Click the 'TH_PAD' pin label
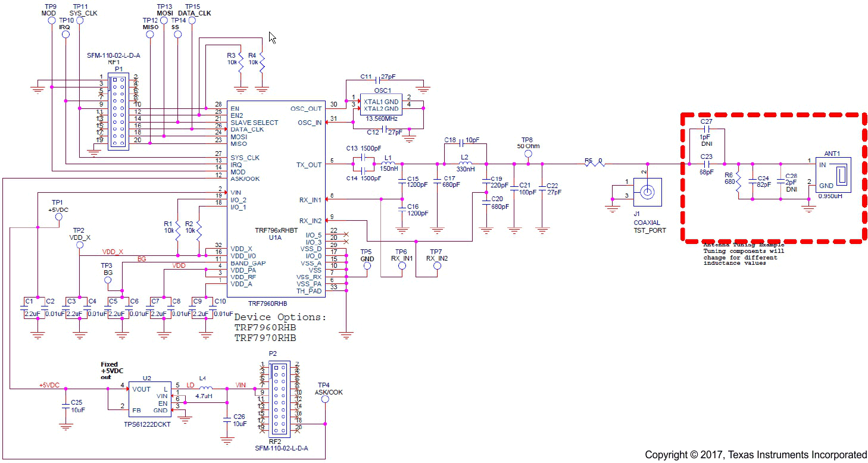The height and width of the screenshot is (463, 868). tap(309, 291)
